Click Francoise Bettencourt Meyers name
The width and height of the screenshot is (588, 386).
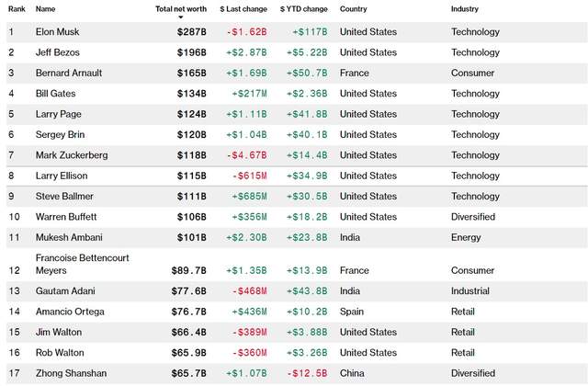[x=82, y=264]
